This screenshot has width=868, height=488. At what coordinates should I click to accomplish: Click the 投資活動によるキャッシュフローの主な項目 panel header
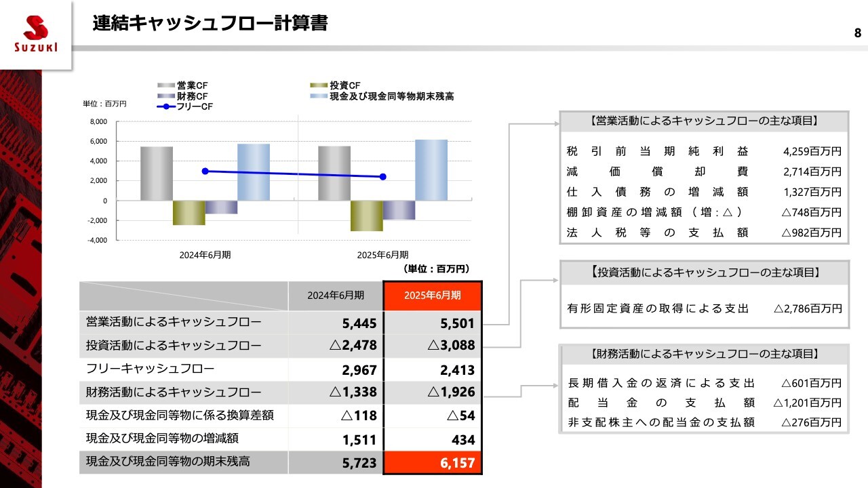(703, 272)
